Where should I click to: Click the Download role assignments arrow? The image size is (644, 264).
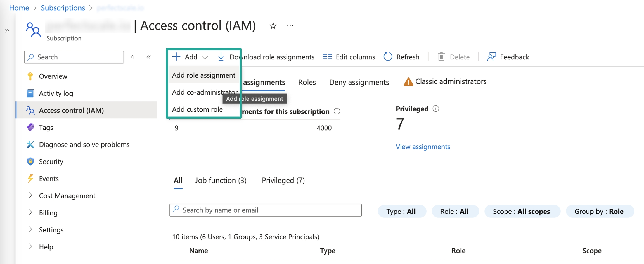pyautogui.click(x=221, y=57)
